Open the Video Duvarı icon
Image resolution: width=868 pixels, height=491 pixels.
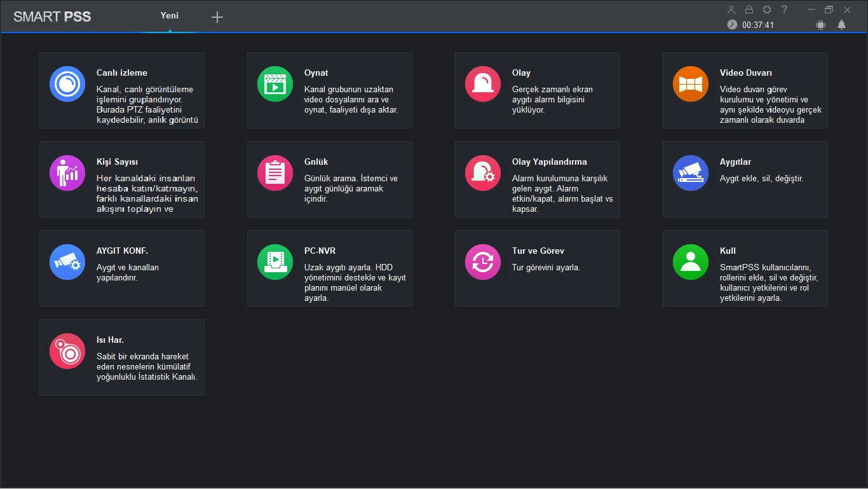pyautogui.click(x=691, y=84)
